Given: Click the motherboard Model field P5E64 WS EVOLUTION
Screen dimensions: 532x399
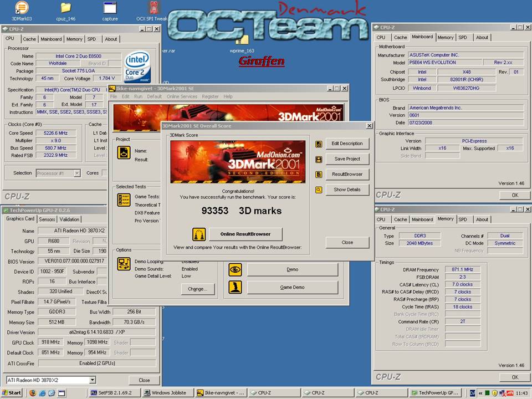Looking at the screenshot, I should click(x=445, y=63).
